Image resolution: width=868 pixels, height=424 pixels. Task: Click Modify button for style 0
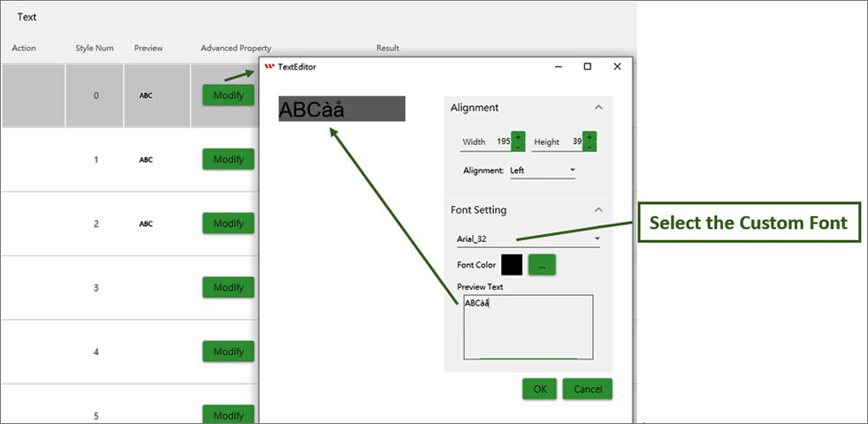click(228, 95)
